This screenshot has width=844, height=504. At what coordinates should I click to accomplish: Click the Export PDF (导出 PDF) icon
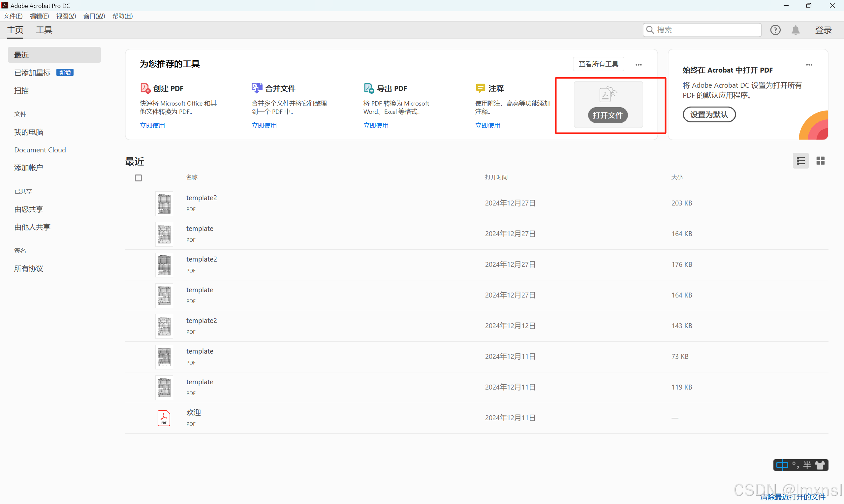click(369, 88)
